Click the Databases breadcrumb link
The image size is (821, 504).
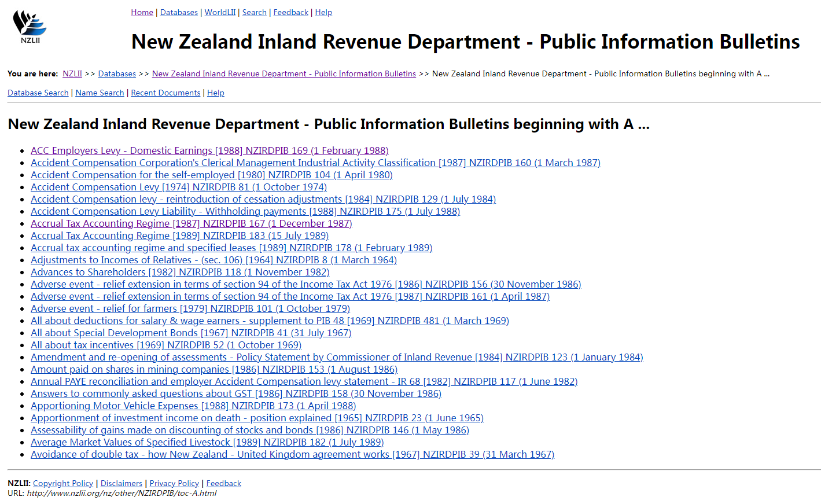coord(117,73)
